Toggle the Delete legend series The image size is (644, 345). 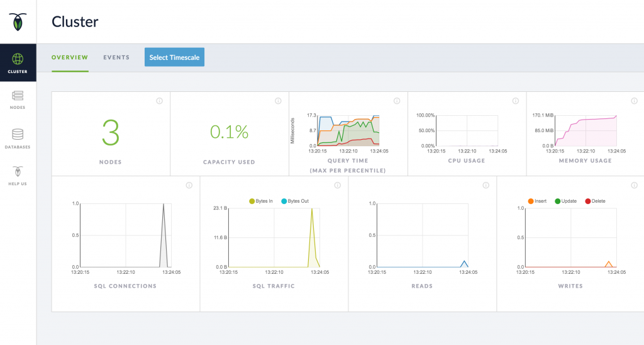click(x=595, y=201)
